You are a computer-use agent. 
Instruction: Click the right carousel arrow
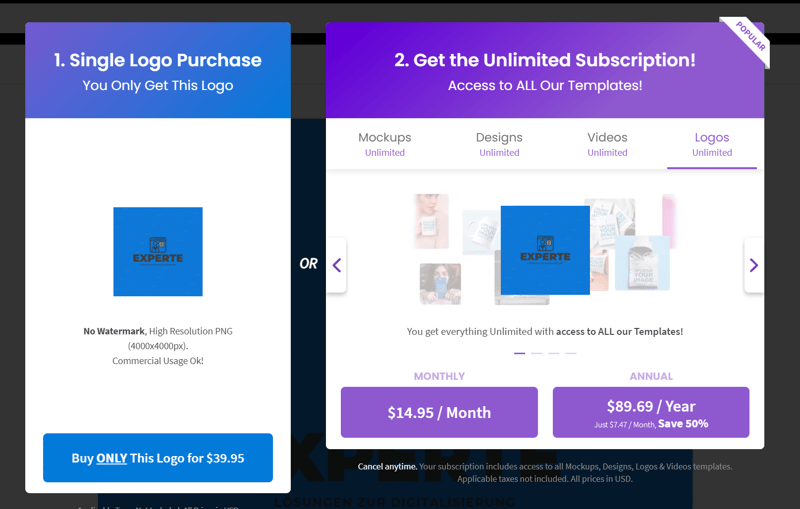754,265
